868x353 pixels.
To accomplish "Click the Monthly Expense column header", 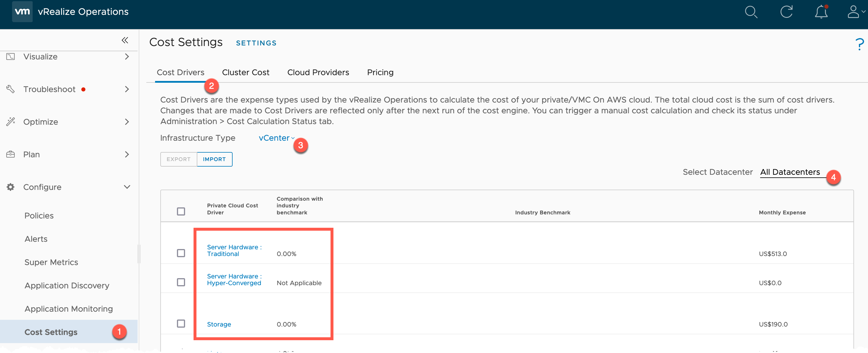I will 782,213.
